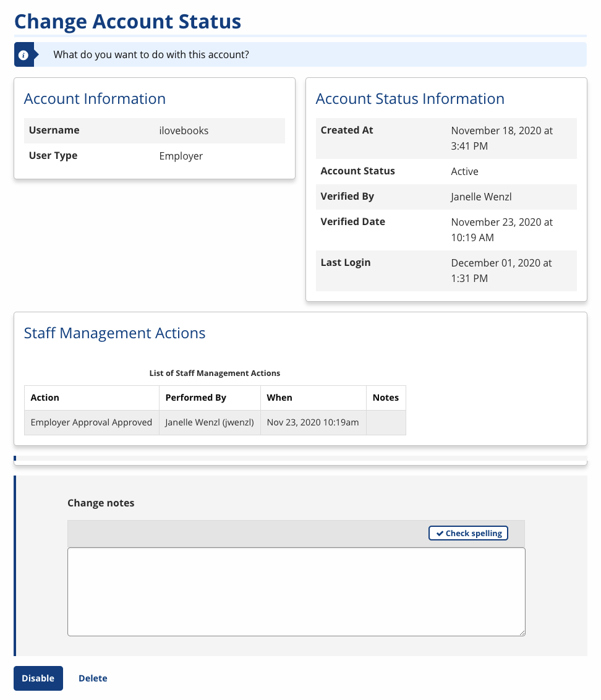Click the Username label
Screen dimensions: 601x700
(x=54, y=130)
